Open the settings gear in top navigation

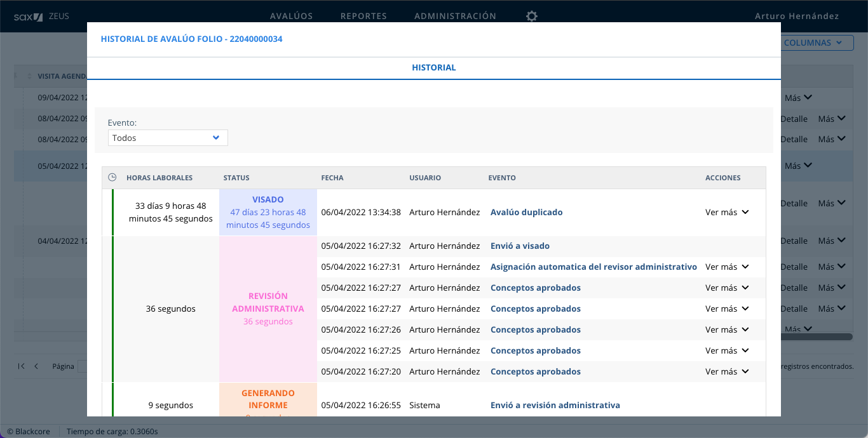532,16
